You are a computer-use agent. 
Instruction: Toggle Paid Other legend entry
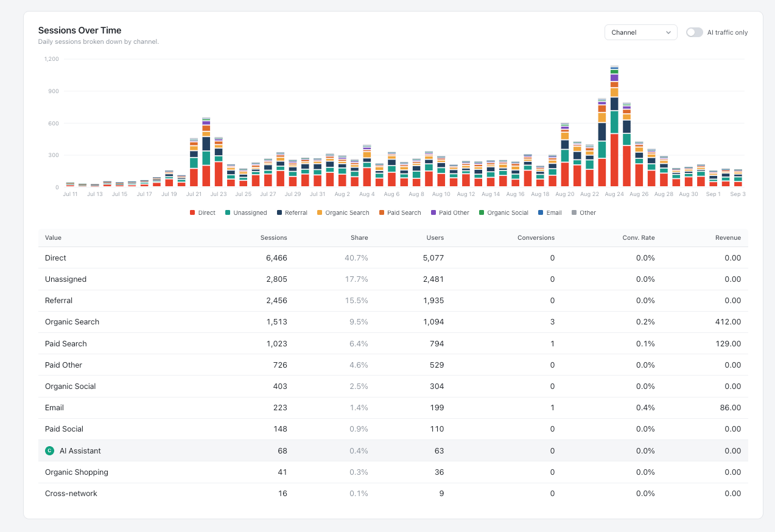point(450,213)
